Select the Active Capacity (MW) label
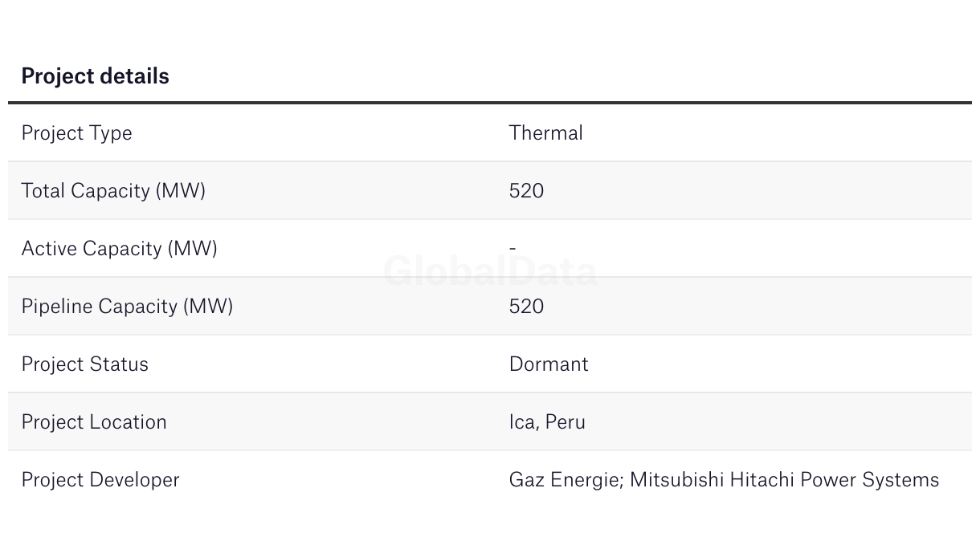This screenshot has height=541, width=980. [119, 249]
